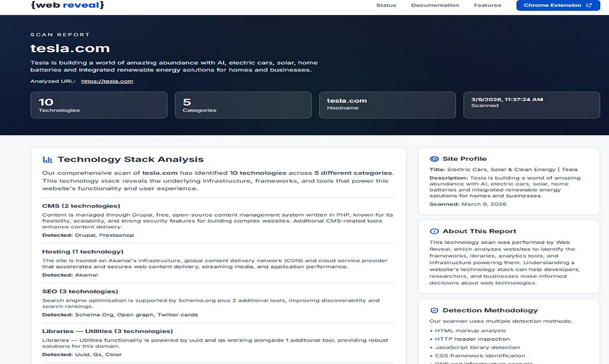
Task: Click the Scanned timestamp card
Action: [531, 105]
